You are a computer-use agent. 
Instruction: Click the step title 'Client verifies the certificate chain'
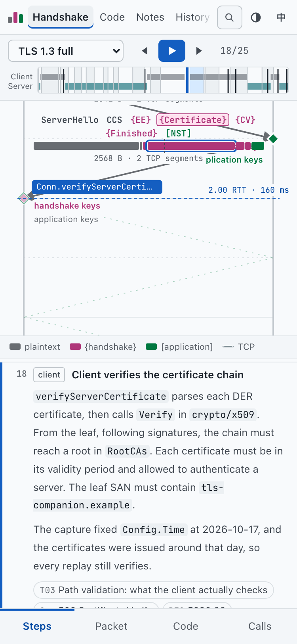158,375
